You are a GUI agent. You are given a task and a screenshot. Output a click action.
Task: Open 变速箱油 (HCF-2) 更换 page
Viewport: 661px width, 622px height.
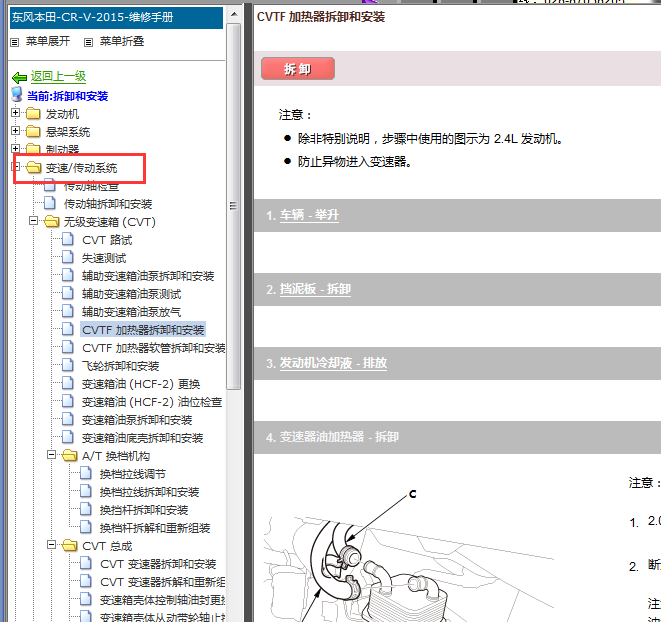pyautogui.click(x=141, y=384)
